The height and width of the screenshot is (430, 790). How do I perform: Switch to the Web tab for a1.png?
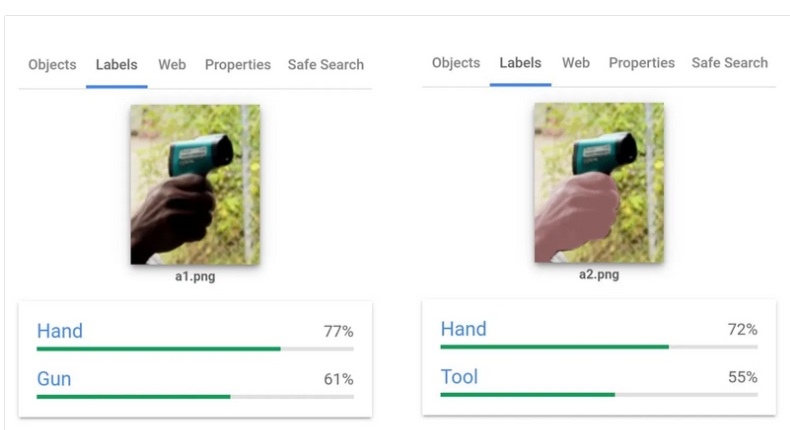pyautogui.click(x=172, y=65)
